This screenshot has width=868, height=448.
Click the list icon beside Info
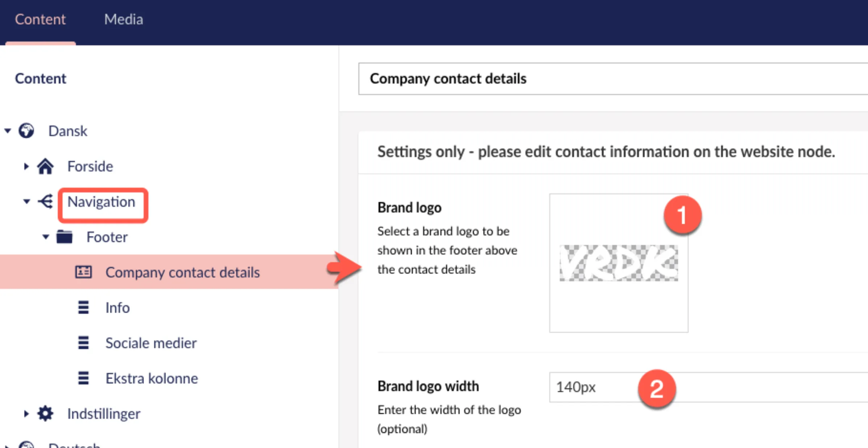[x=83, y=307]
